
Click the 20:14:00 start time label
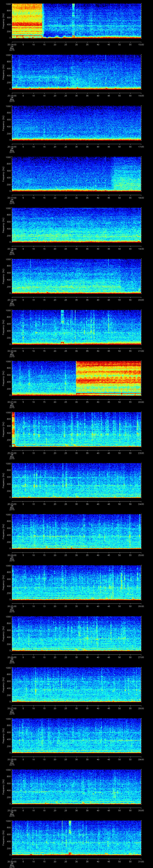click(12, 44)
